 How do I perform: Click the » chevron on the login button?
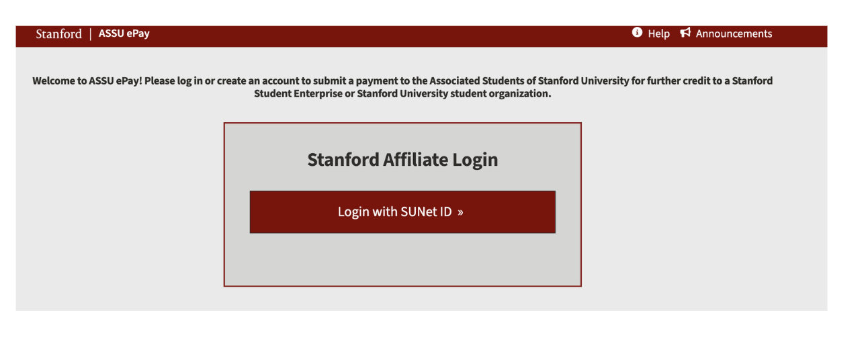coord(460,212)
